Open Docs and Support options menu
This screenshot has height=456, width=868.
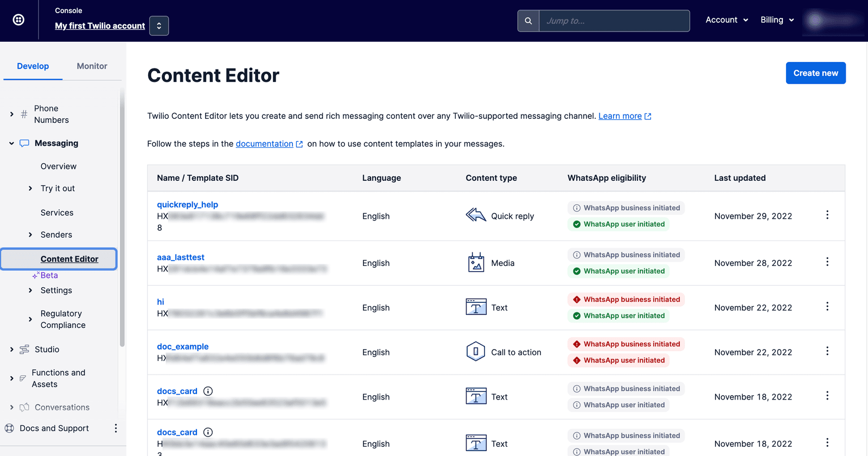(116, 428)
